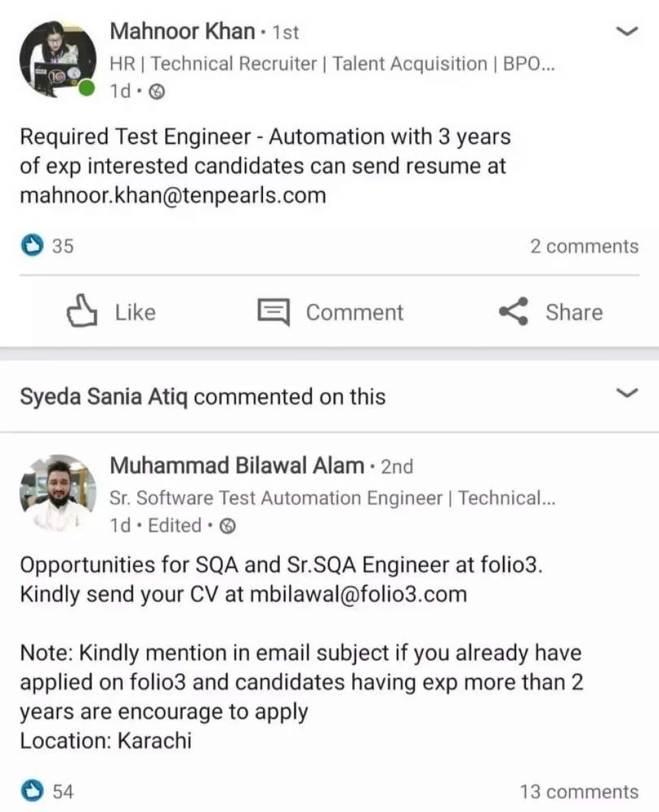Click the Comment speech bubble icon
659x812 pixels.
[274, 313]
